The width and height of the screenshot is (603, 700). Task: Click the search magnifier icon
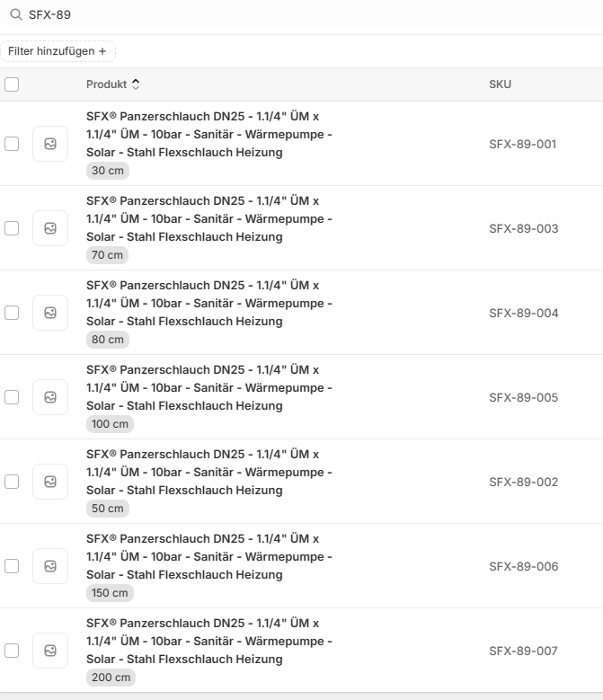point(16,15)
